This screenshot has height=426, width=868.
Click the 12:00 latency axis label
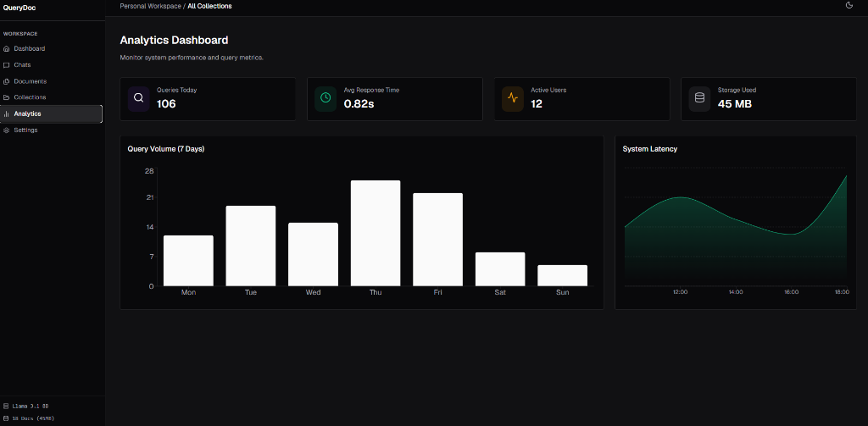[x=681, y=292]
